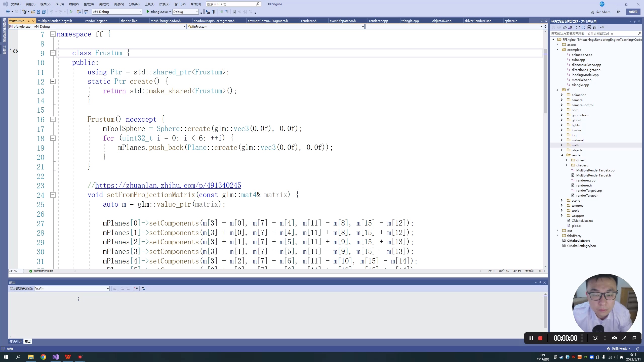
Task: Toggle word wrap in the output panel
Action: [143, 289]
